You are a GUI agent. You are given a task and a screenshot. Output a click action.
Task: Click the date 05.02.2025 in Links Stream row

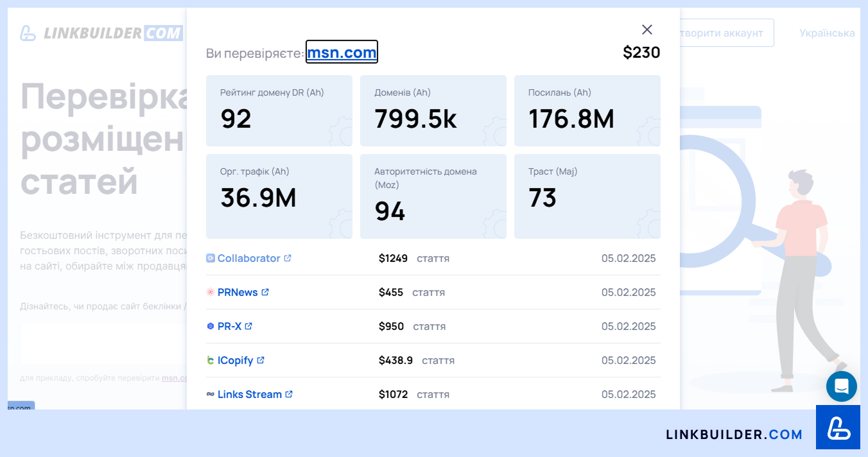point(629,394)
